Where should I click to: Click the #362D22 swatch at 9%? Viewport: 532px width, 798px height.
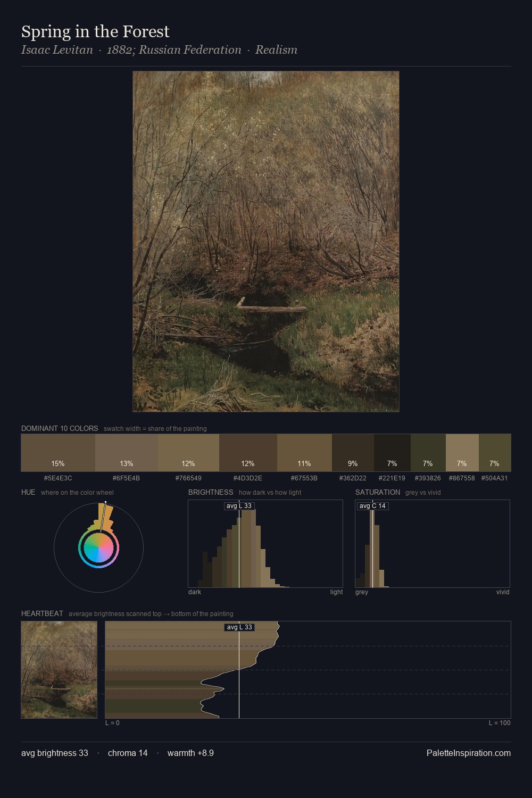[353, 453]
